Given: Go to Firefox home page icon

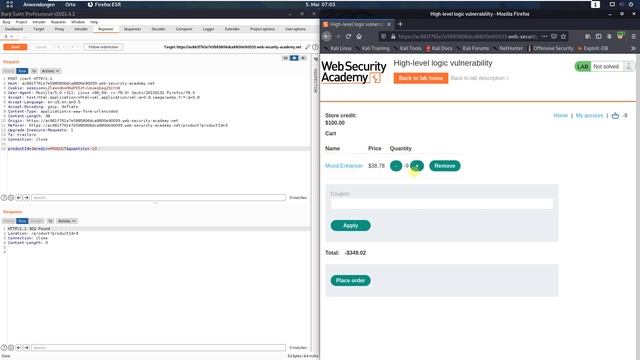Looking at the screenshot, I should pos(359,36).
